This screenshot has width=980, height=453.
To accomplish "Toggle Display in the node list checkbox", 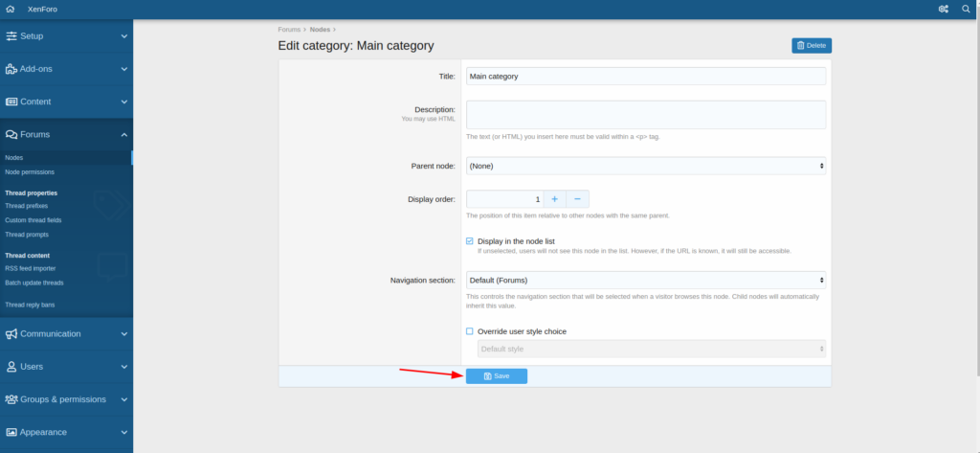I will click(469, 241).
